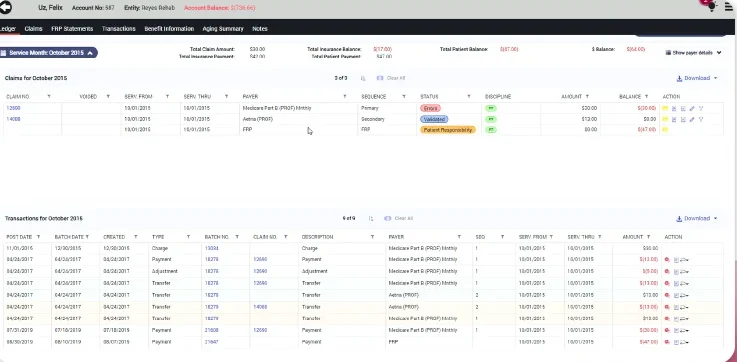Click the yellow note icon in the FRP row

click(665, 130)
